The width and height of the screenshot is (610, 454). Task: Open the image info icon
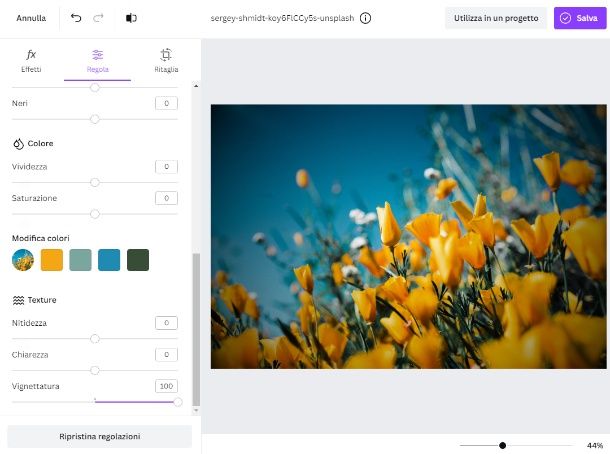(365, 18)
